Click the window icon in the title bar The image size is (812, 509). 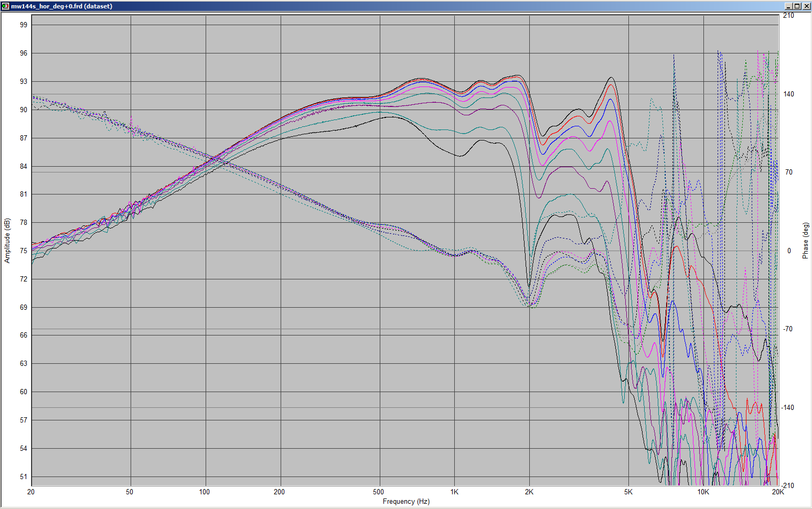click(6, 6)
